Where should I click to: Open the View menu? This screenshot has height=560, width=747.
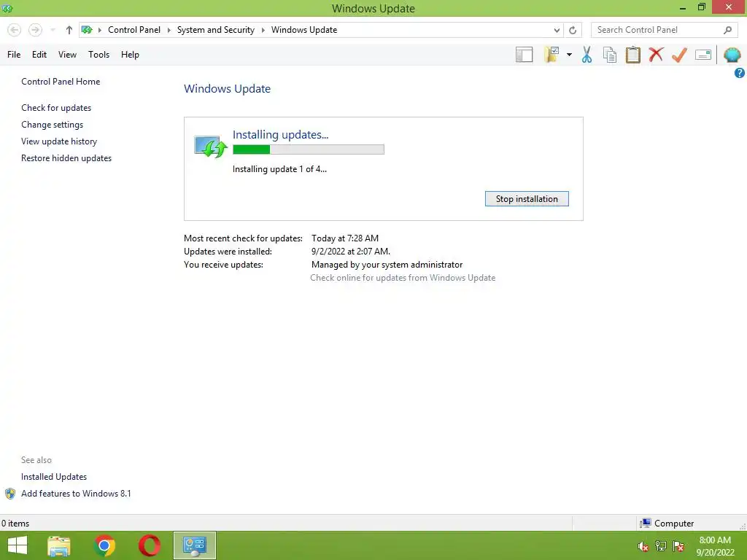pos(67,55)
